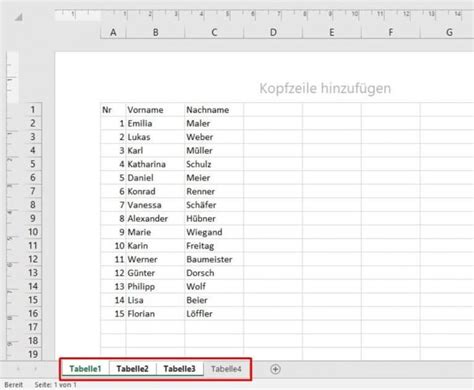This screenshot has height=390, width=474.
Task: Select the cell with Schulz
Action: [x=214, y=164]
